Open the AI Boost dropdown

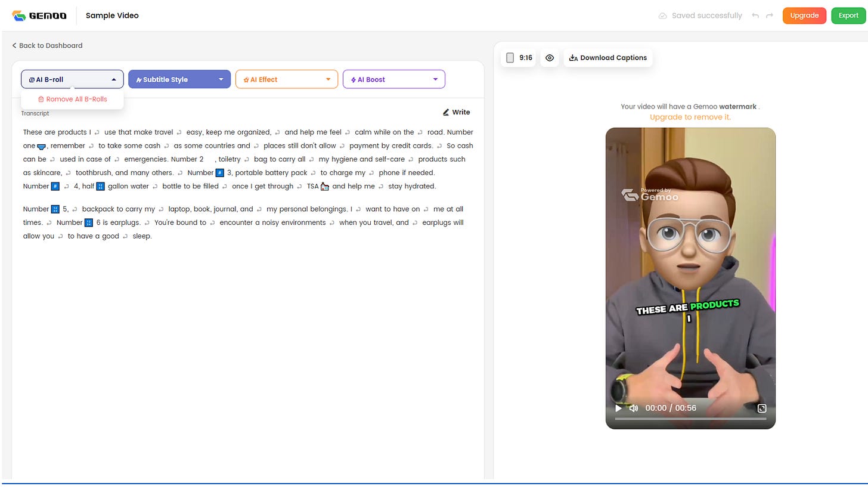[394, 79]
